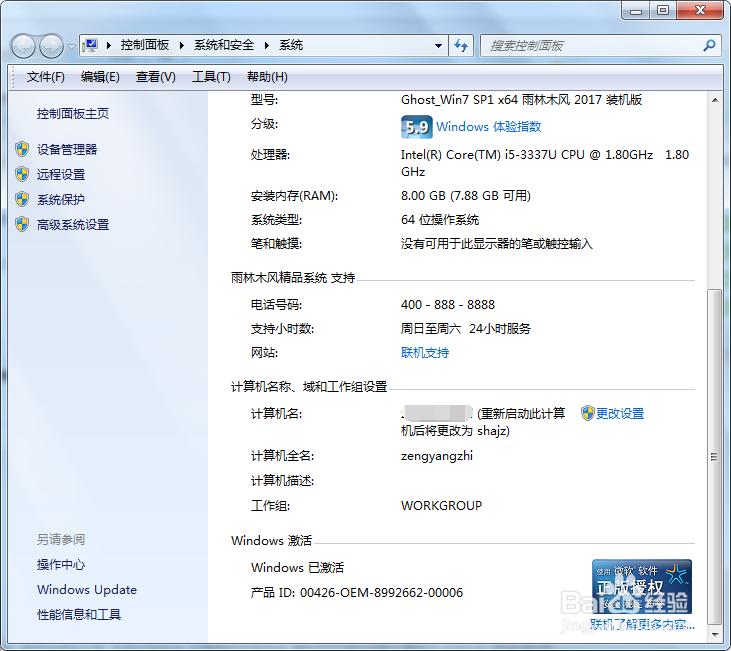
Task: Select the WORKGROUP workgroup value
Action: click(441, 506)
